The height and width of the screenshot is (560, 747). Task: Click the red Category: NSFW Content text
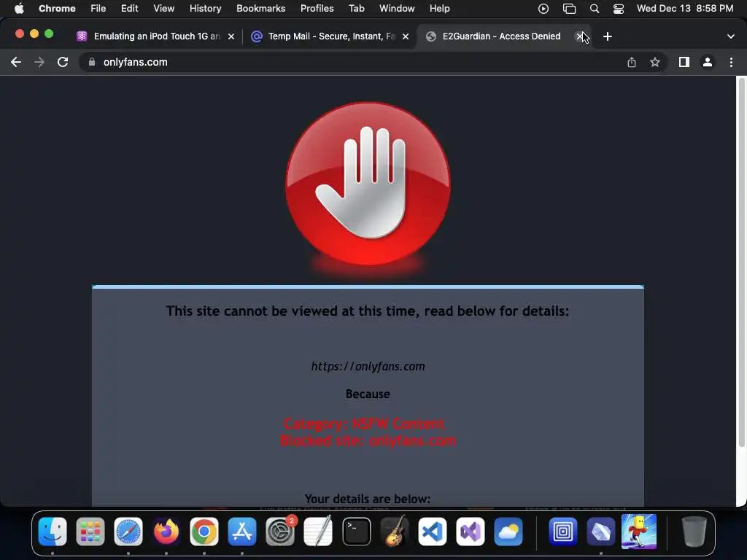coord(364,424)
